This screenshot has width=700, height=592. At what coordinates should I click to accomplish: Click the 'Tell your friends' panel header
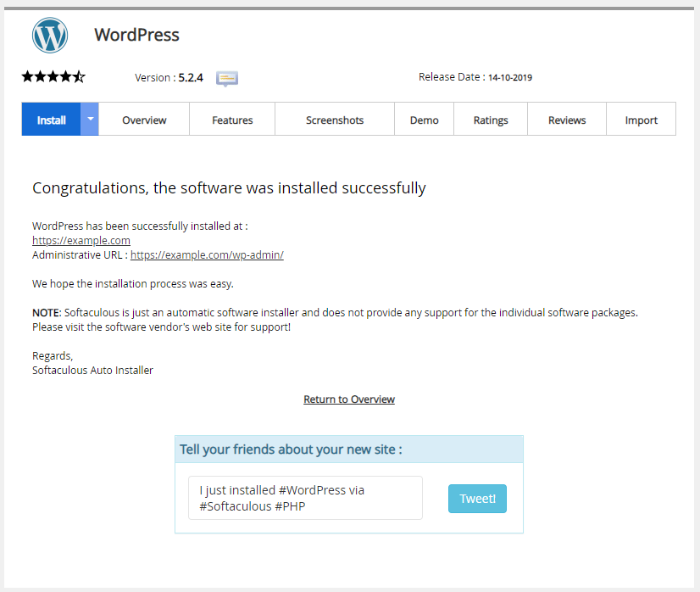point(348,450)
